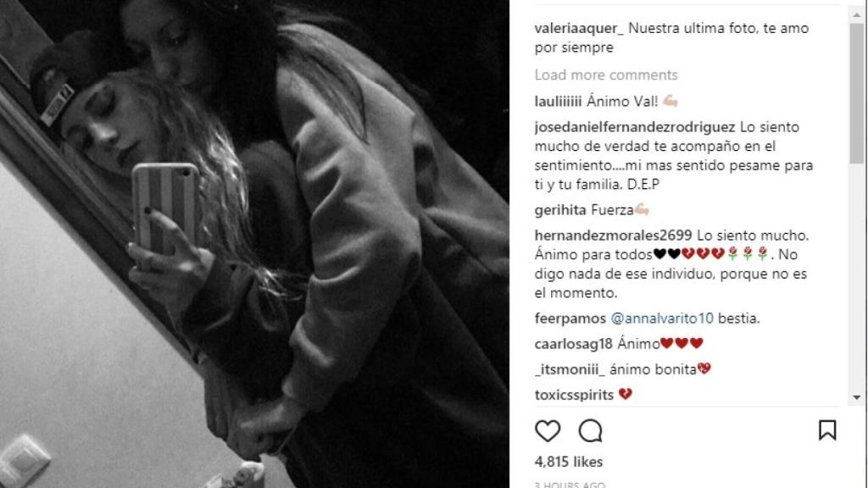Open caarlosag18 profile
Screen dimensions: 868x488
tap(574, 344)
